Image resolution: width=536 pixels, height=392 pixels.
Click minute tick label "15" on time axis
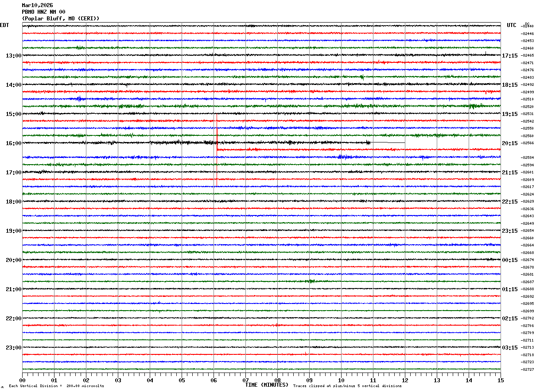tap(501, 380)
